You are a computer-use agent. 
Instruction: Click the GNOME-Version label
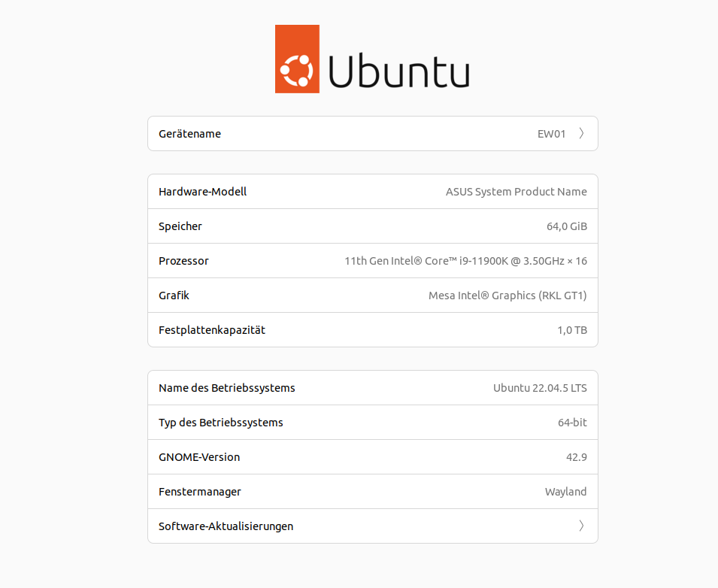point(199,457)
